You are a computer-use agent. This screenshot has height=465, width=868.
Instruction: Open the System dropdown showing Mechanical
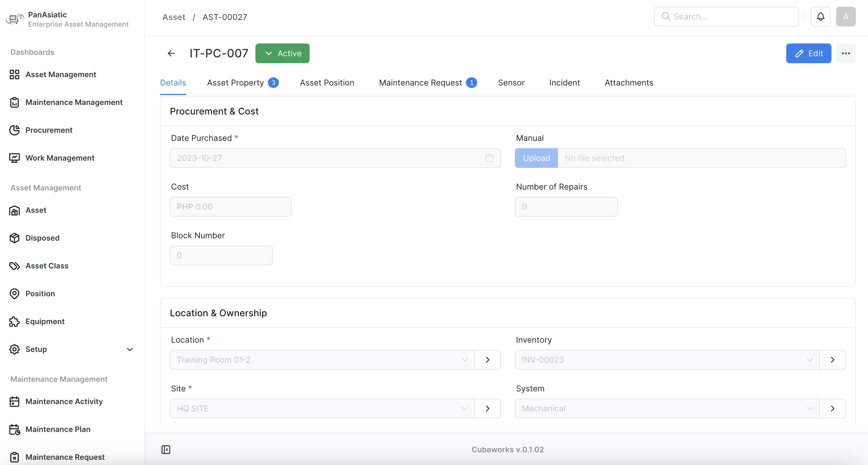[667, 408]
